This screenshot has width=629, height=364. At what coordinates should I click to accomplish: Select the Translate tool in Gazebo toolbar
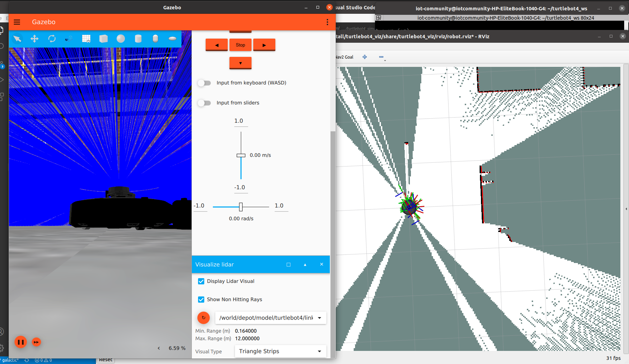pos(35,39)
